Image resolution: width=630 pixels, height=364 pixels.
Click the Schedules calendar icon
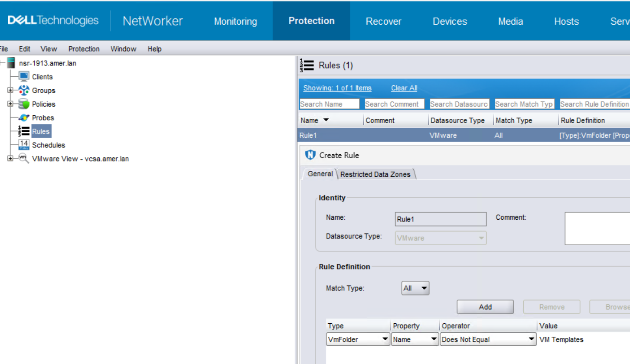(x=24, y=145)
